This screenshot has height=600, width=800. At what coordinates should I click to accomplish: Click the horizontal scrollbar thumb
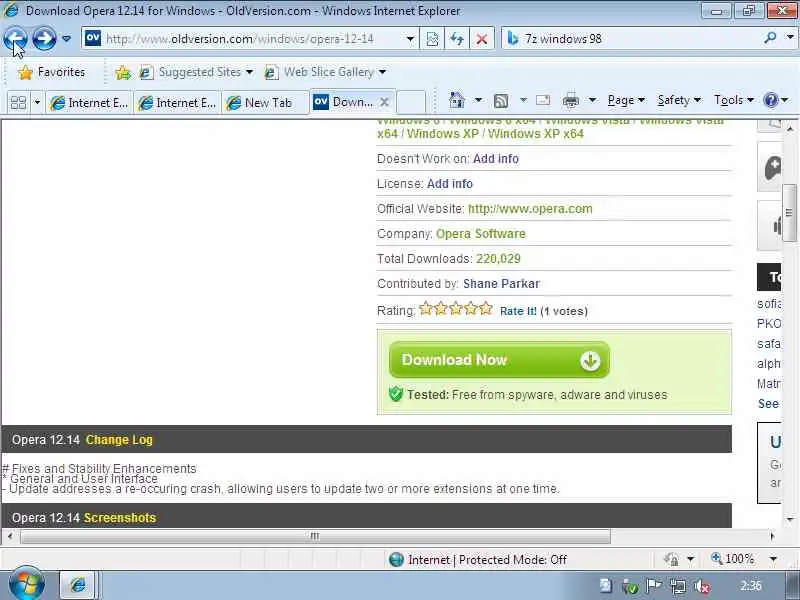315,536
